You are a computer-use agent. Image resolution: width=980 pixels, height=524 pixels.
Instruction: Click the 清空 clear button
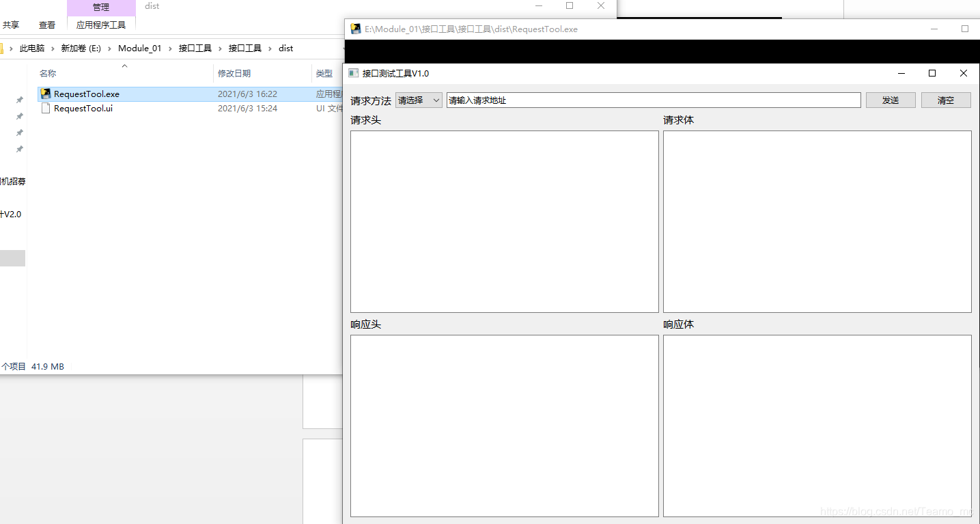[946, 100]
